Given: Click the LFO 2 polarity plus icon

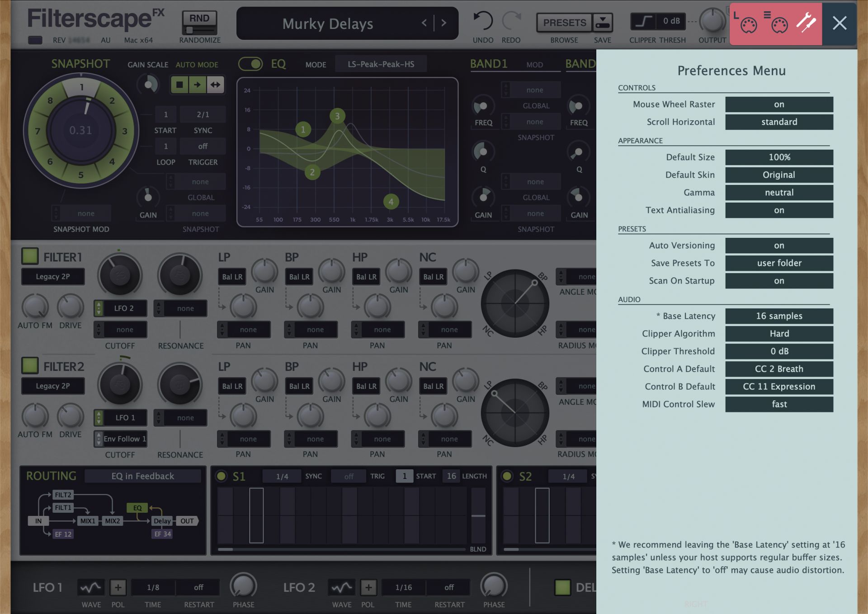Looking at the screenshot, I should [368, 587].
